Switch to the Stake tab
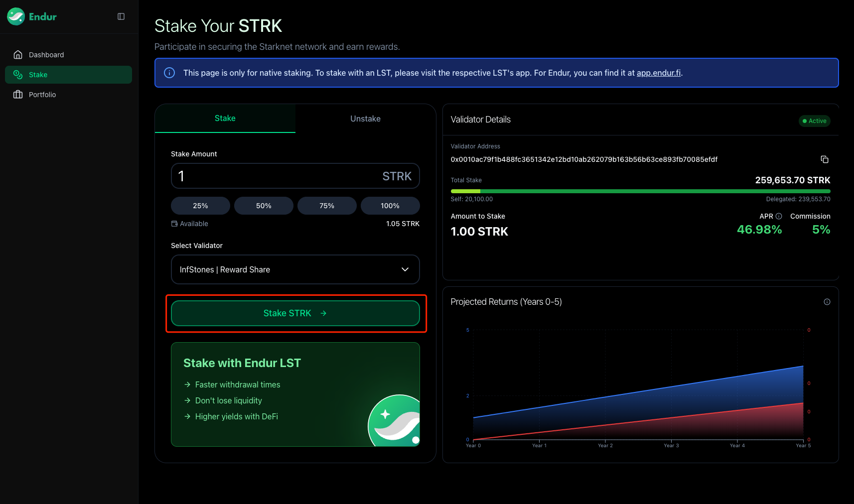 point(225,119)
